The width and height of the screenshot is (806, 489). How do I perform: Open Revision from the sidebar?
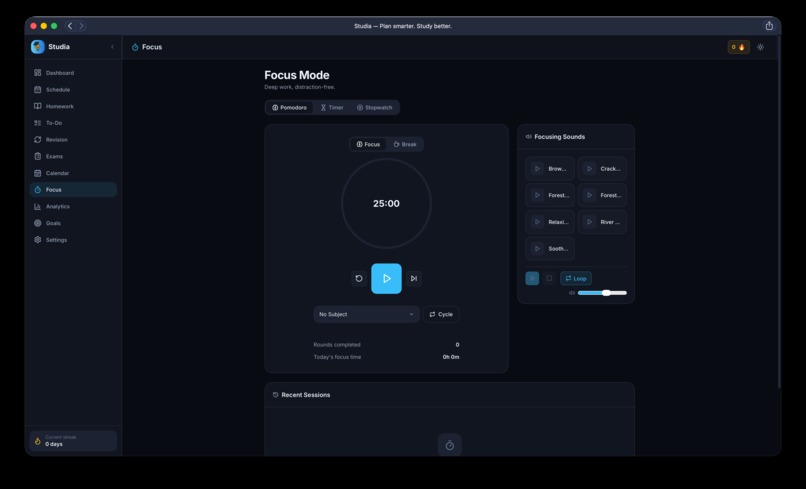(x=73, y=140)
